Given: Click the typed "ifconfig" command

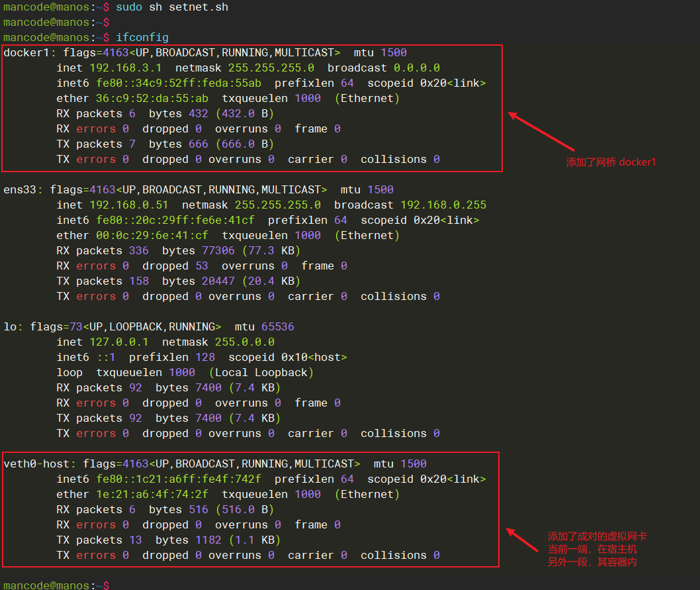Looking at the screenshot, I should [x=142, y=37].
